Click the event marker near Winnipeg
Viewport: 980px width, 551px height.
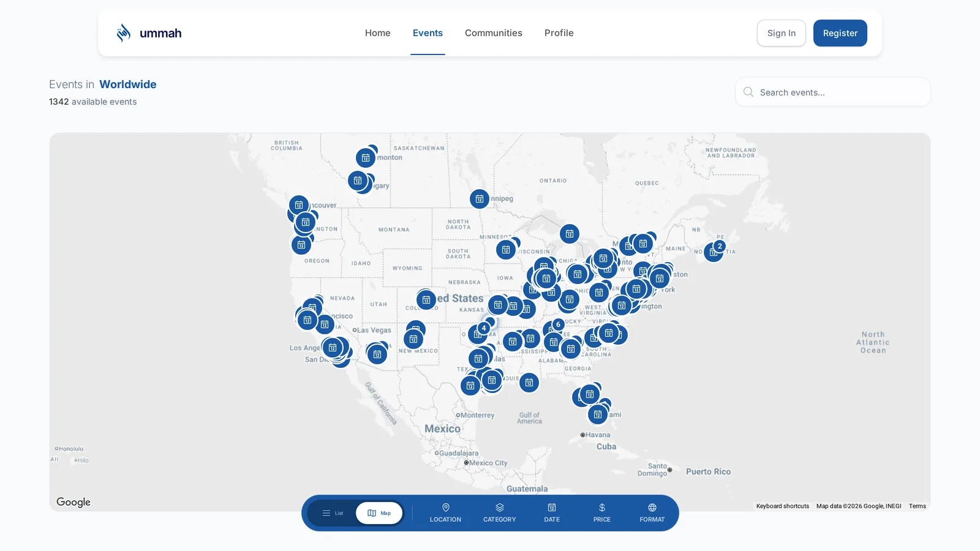[480, 199]
